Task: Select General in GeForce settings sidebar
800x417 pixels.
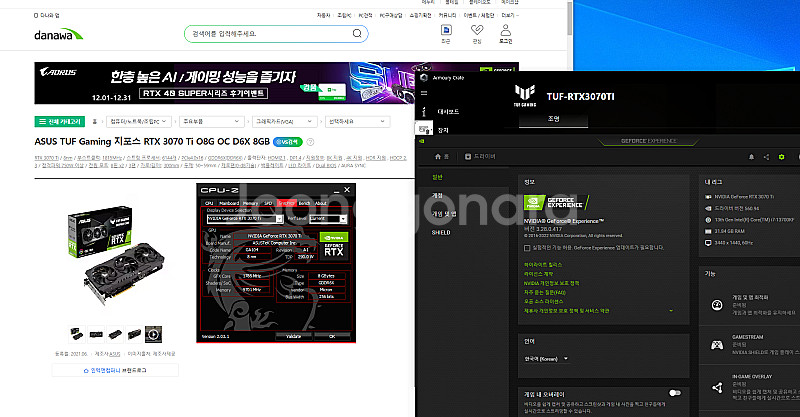Action: [437, 177]
